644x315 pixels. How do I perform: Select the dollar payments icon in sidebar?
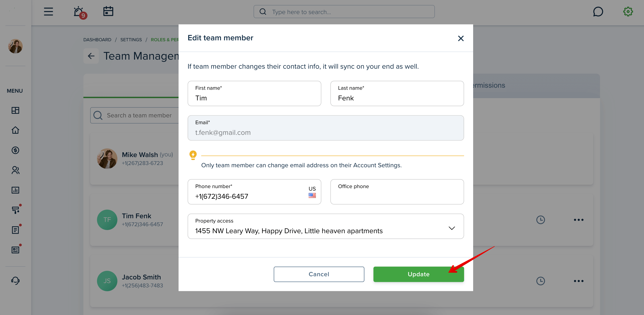pyautogui.click(x=15, y=150)
